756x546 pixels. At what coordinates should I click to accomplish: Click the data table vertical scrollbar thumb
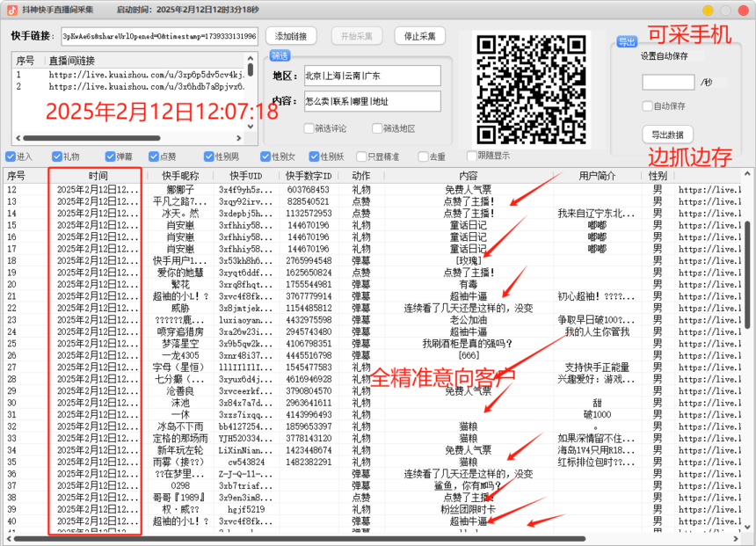pos(747,275)
